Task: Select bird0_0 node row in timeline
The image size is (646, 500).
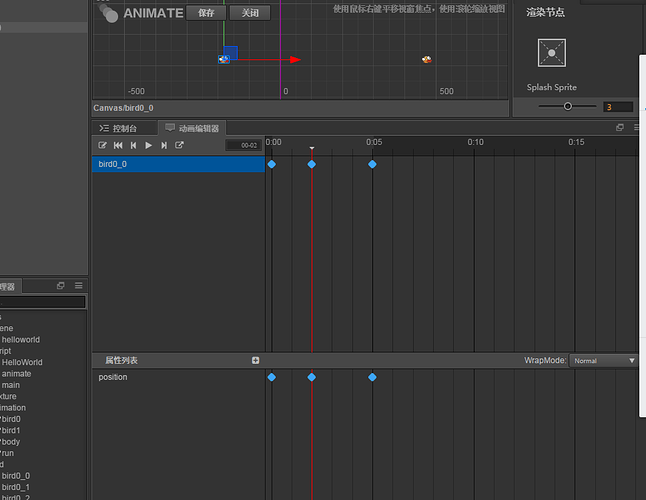Action: click(x=178, y=164)
